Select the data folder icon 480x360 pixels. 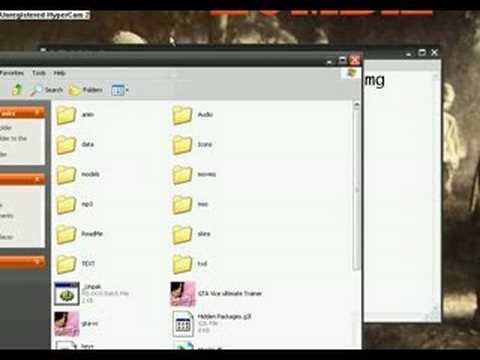click(x=66, y=145)
